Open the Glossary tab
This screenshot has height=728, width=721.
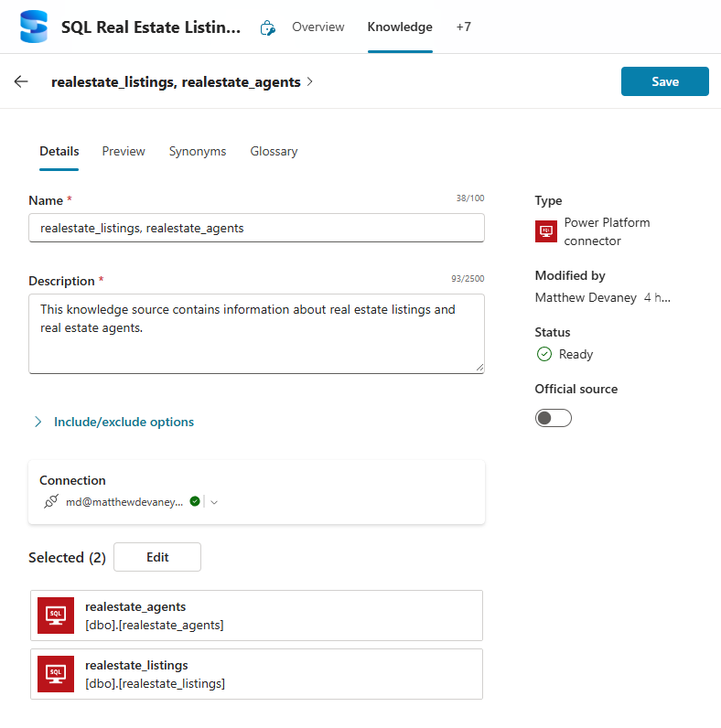click(274, 151)
